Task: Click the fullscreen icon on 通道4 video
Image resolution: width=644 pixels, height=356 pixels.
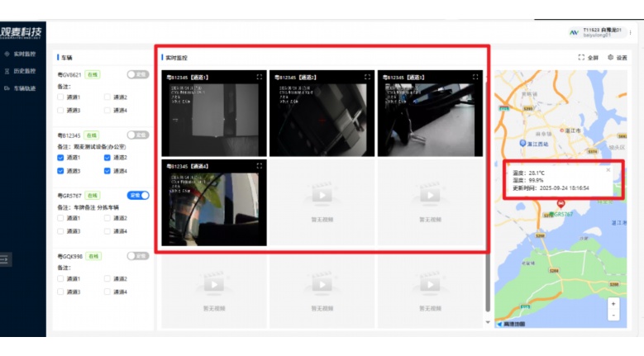Action: tap(259, 166)
